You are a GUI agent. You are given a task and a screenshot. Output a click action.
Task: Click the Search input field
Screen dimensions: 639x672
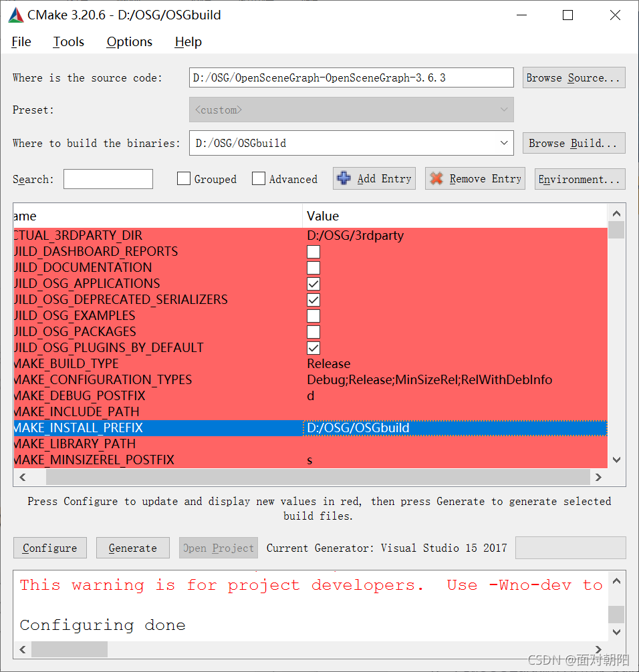(x=108, y=179)
